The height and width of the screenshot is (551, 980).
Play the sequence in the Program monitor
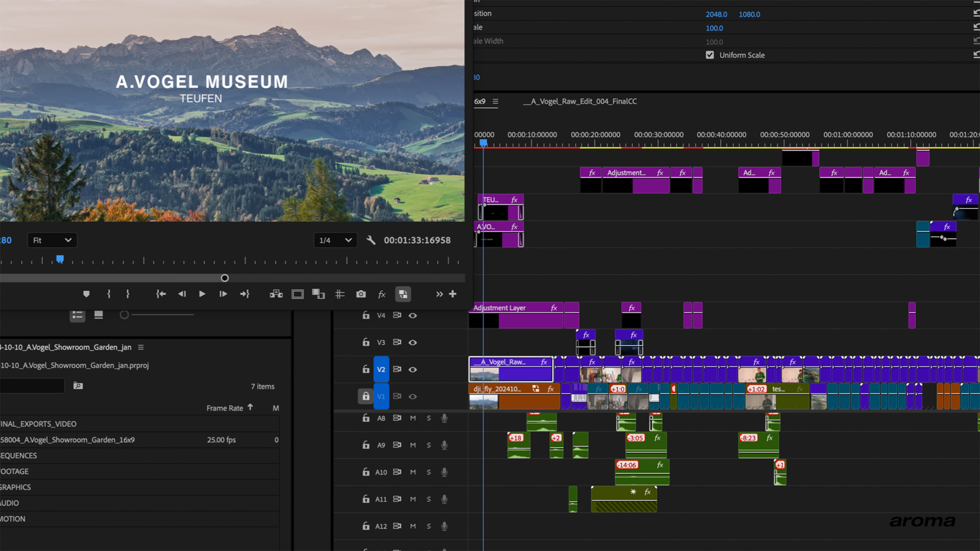202,294
